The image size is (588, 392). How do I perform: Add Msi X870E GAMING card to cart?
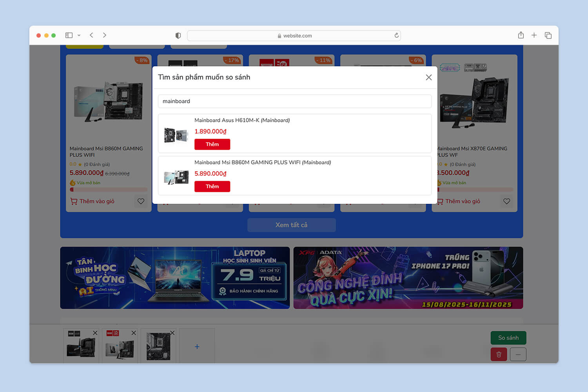click(459, 201)
